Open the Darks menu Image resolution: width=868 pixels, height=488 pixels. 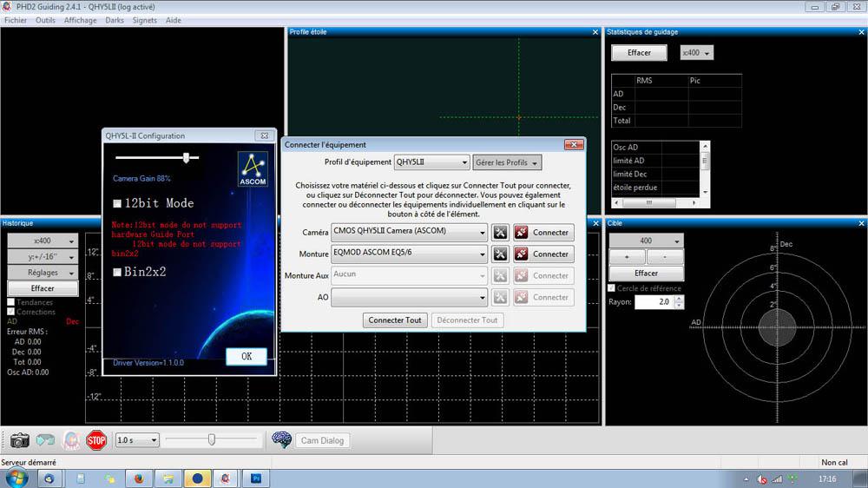[x=115, y=20]
